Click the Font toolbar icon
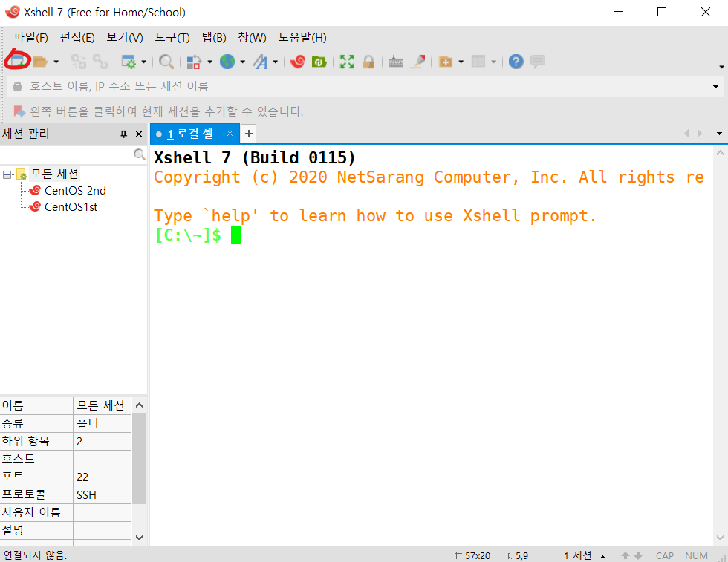728x562 pixels. [260, 62]
